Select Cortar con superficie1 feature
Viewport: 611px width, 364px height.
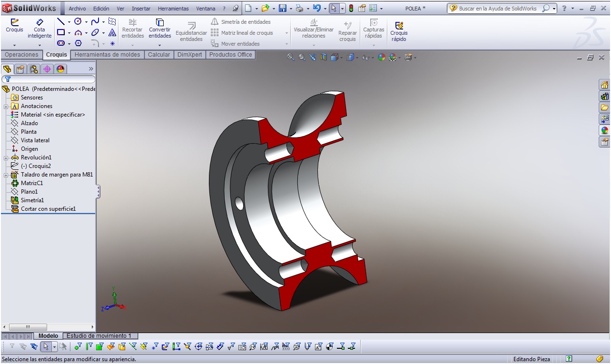pyautogui.click(x=44, y=209)
